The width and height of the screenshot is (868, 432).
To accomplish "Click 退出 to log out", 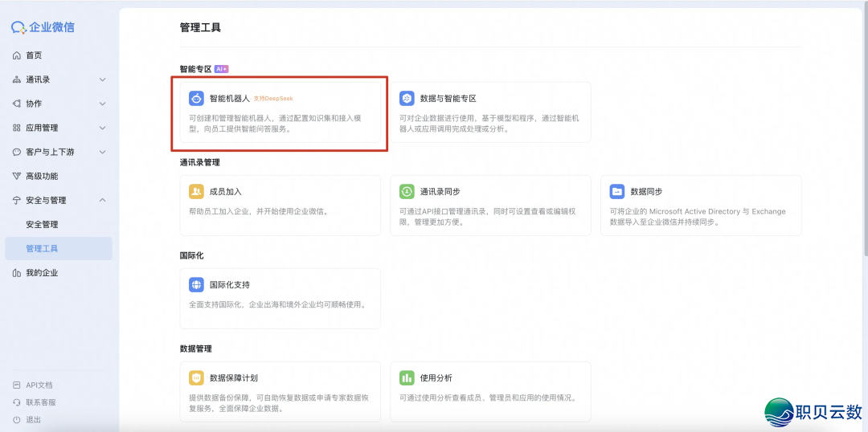I will (x=33, y=420).
